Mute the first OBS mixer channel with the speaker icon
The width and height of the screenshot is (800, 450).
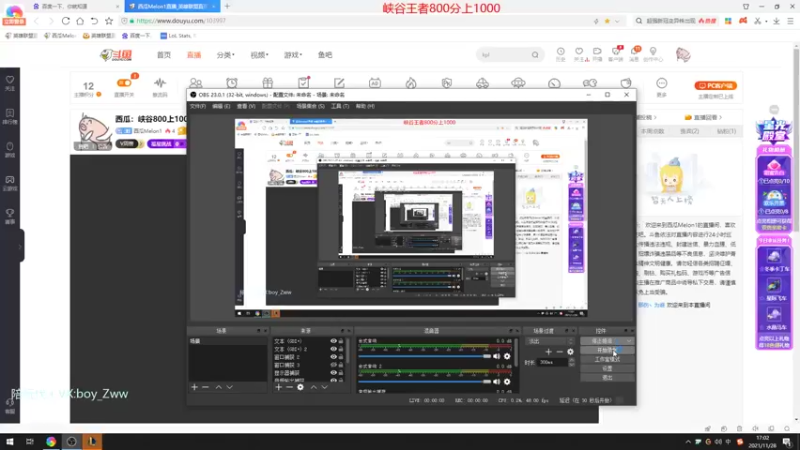coord(496,356)
